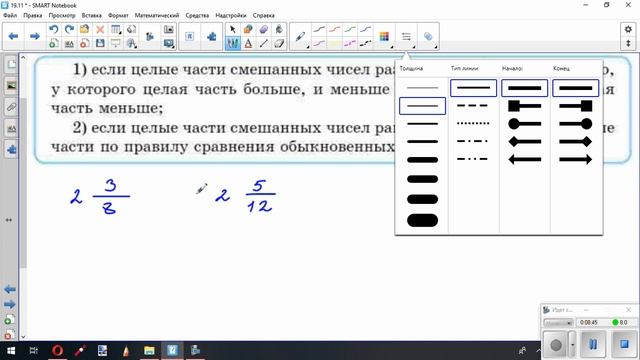Image resolution: width=640 pixels, height=360 pixels.
Task: Open the Файл menu
Action: tap(10, 16)
